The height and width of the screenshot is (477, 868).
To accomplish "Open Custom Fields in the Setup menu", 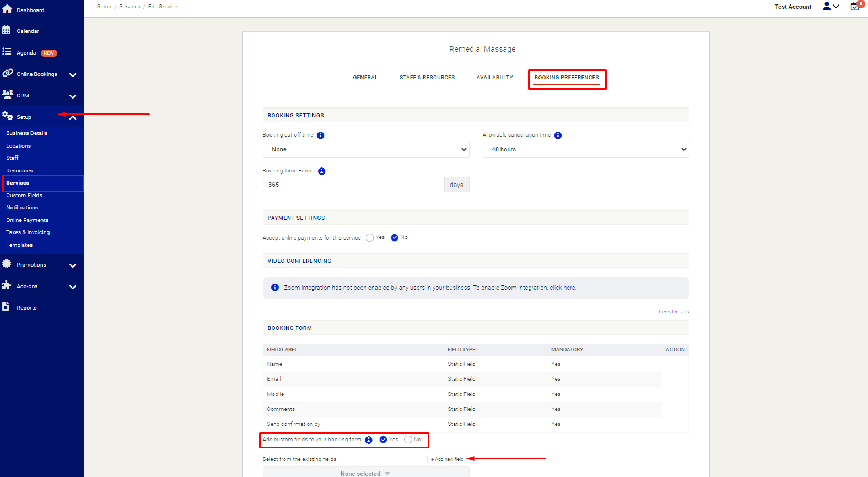I will 24,196.
